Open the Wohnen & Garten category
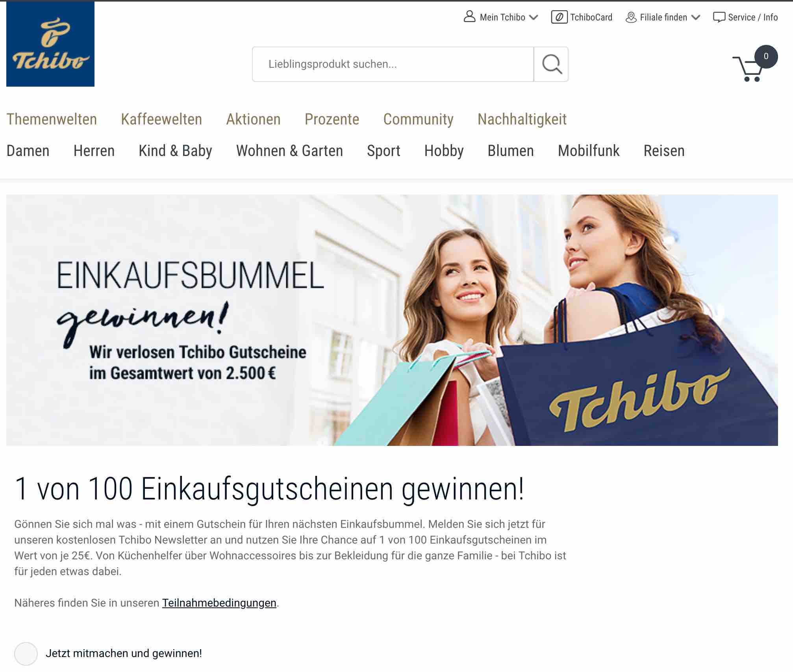The height and width of the screenshot is (672, 793). [x=289, y=151]
